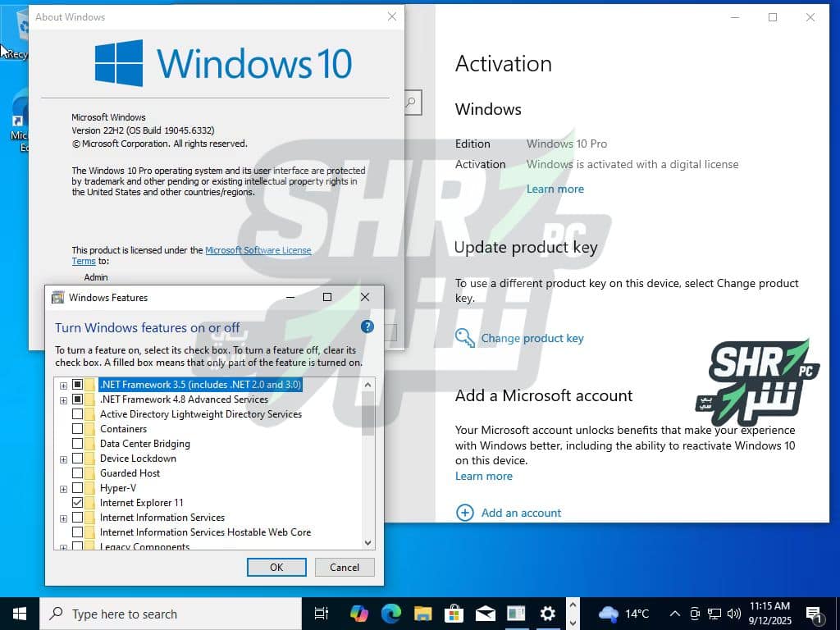Open File Explorer from the taskbar
The image size is (840, 630).
(x=422, y=614)
